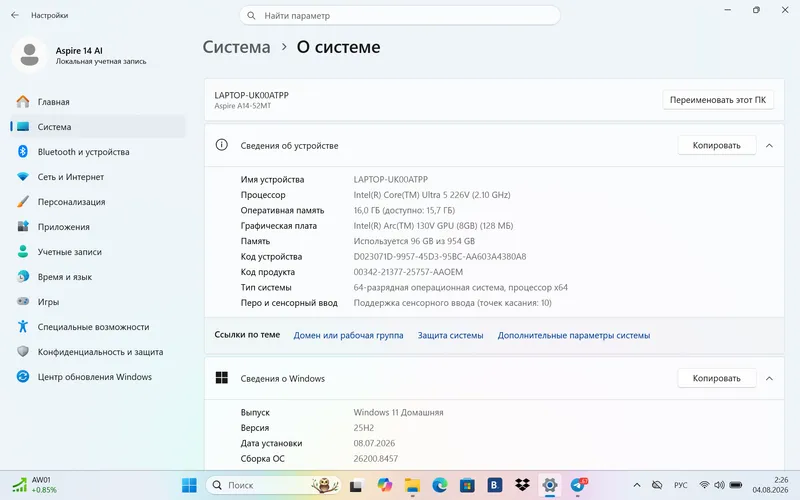Collapse Сведения об устройстве section
Viewport: 800px width, 500px height.
pyautogui.click(x=769, y=145)
